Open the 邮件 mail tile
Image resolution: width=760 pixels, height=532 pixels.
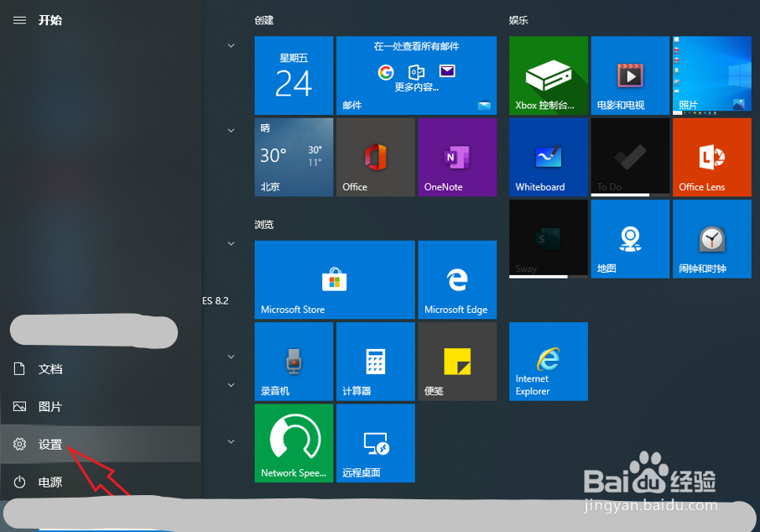click(x=416, y=76)
